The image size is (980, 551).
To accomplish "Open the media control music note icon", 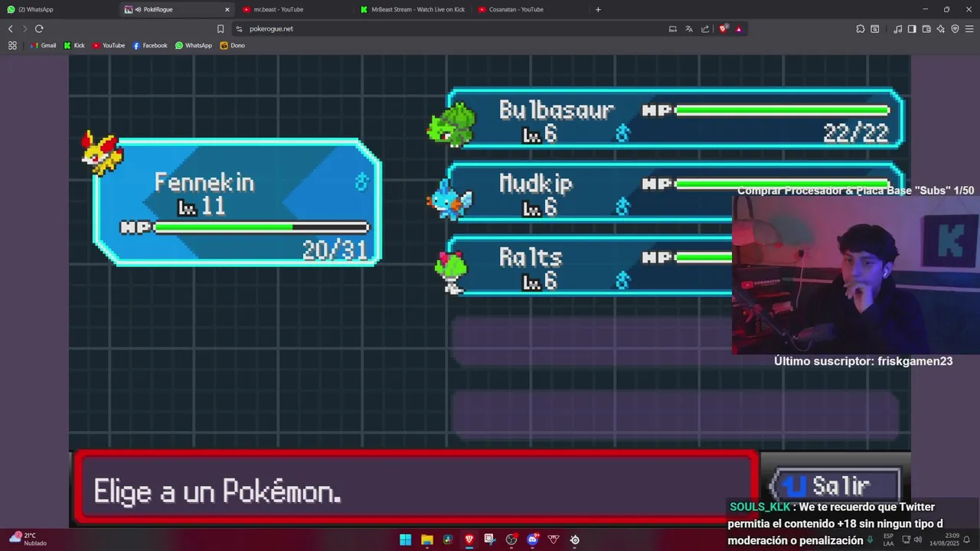I will 897,28.
